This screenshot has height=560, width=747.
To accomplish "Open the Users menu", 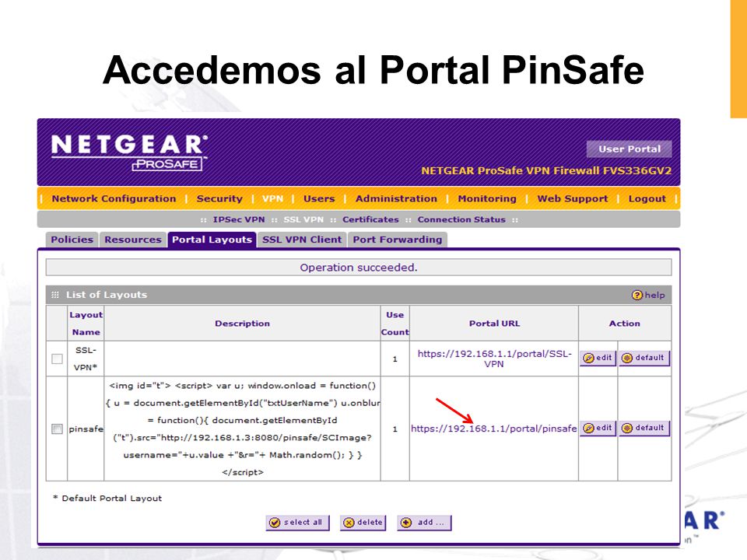I will coord(319,198).
